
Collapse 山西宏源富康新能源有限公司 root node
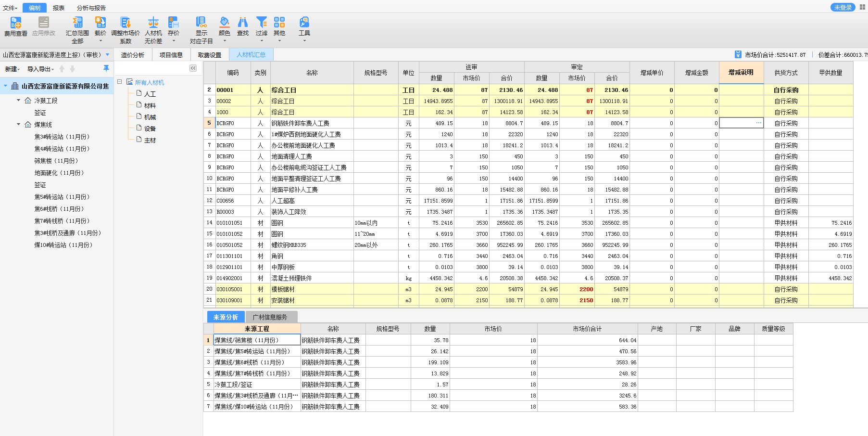coord(6,86)
